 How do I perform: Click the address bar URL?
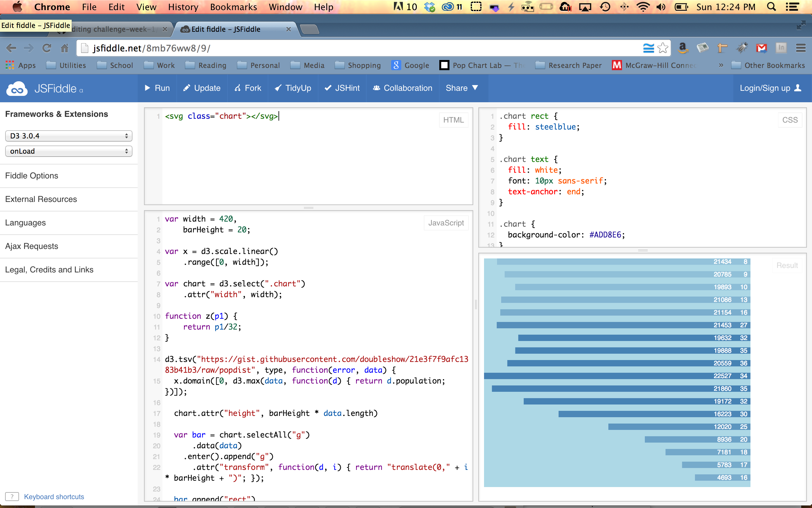152,48
